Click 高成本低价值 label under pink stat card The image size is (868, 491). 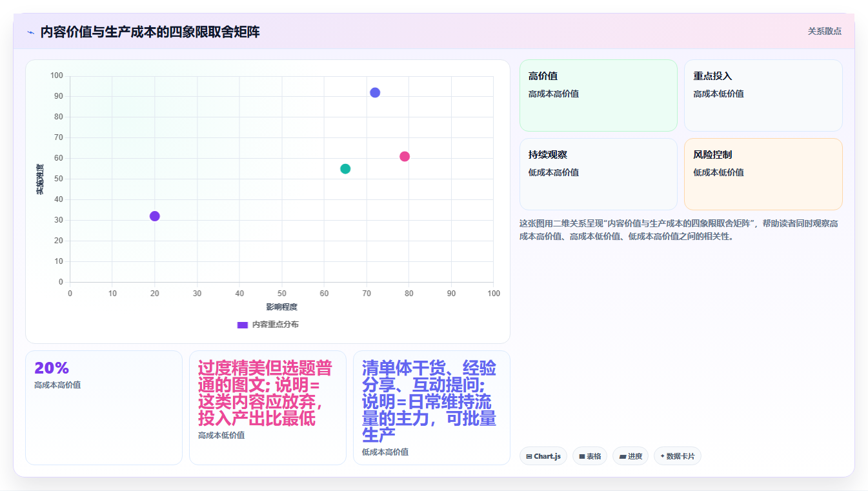(221, 436)
